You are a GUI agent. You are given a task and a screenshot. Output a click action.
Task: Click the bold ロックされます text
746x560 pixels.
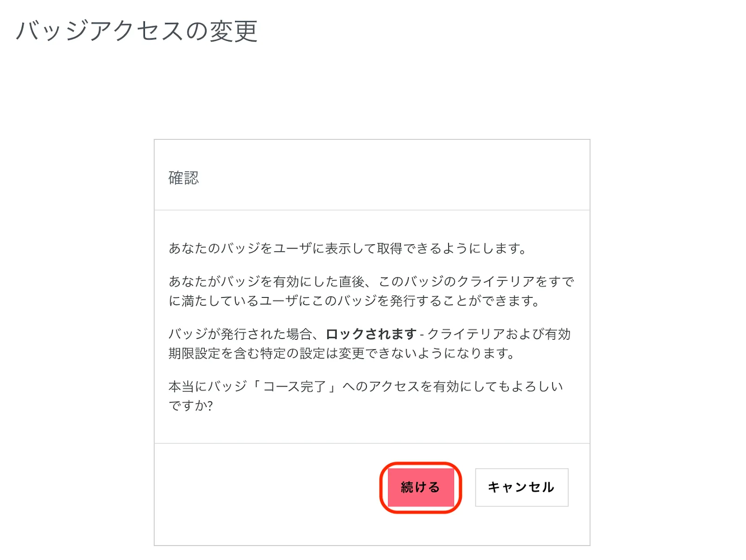point(371,334)
